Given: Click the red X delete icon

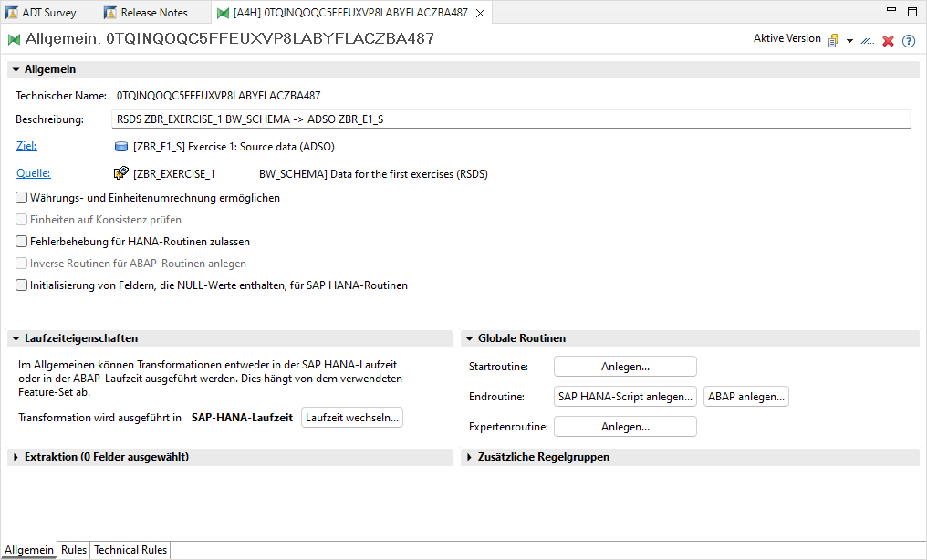Looking at the screenshot, I should coord(888,41).
